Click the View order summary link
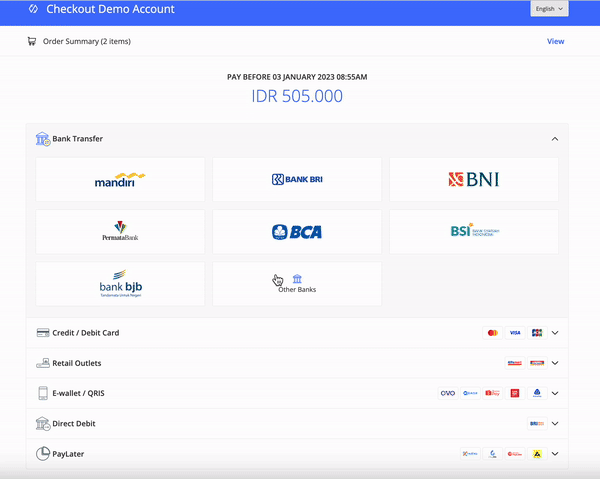The width and height of the screenshot is (600, 479). click(555, 41)
